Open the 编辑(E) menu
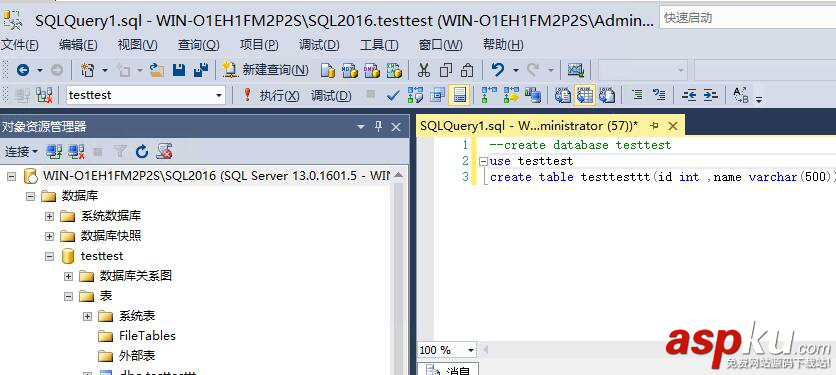This screenshot has height=375, width=836. point(78,45)
